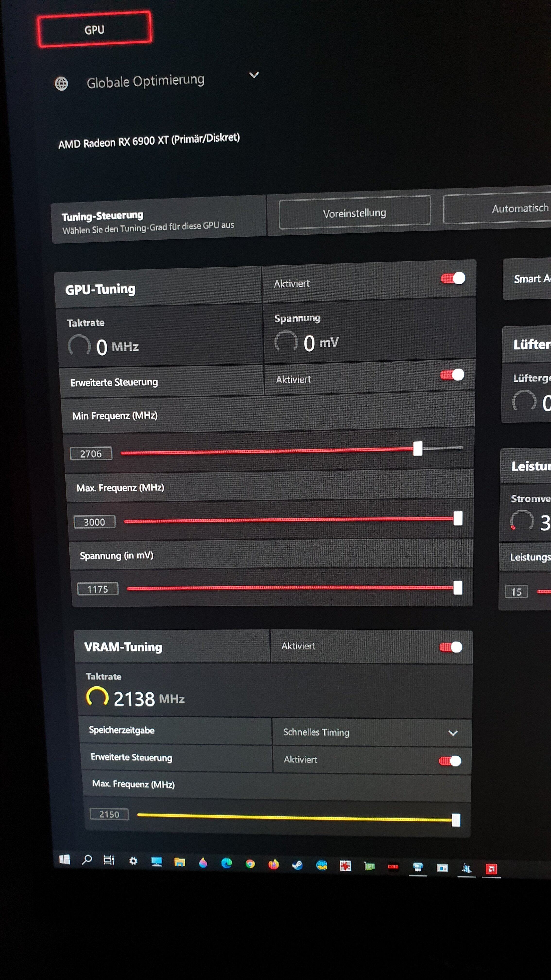The height and width of the screenshot is (980, 551).
Task: Open File Explorer from the taskbar
Action: (x=180, y=862)
